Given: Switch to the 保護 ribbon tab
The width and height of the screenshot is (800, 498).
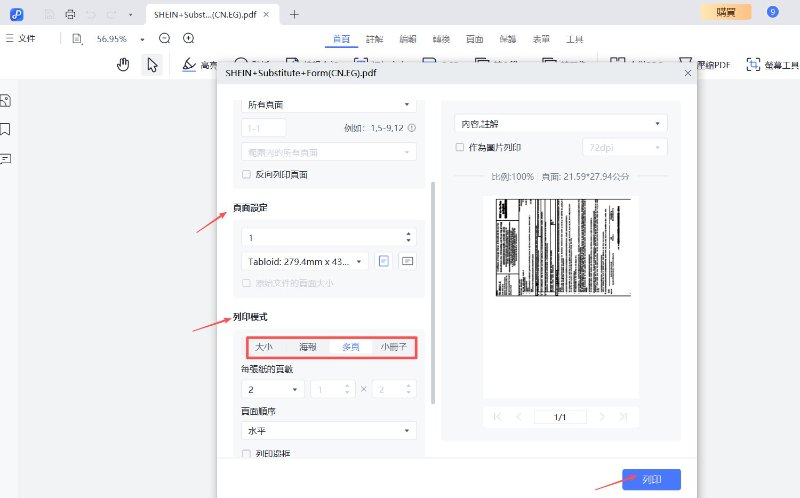Looking at the screenshot, I should point(508,39).
